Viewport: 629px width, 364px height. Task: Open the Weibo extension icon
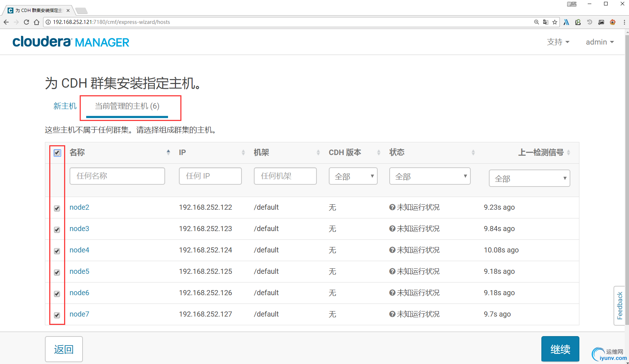[x=613, y=22]
